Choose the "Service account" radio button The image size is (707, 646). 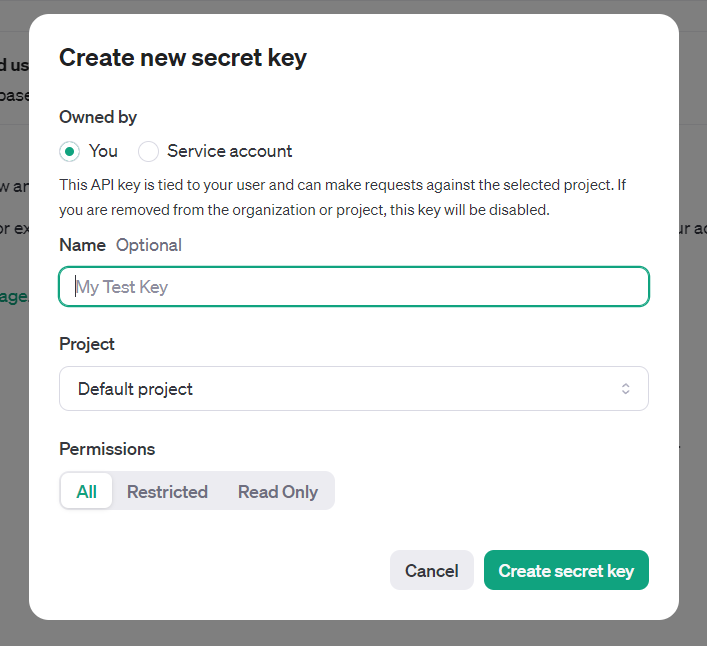tap(149, 152)
